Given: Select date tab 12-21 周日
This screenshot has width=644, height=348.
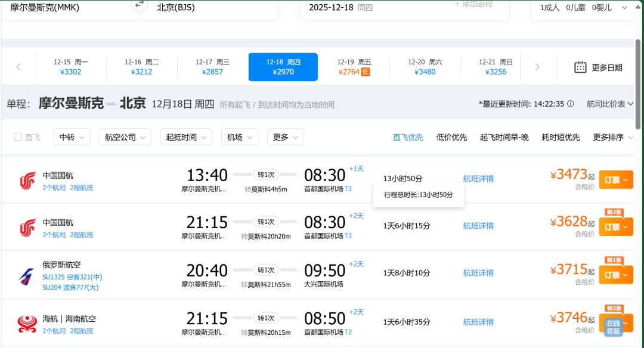Looking at the screenshot, I should click(496, 67).
